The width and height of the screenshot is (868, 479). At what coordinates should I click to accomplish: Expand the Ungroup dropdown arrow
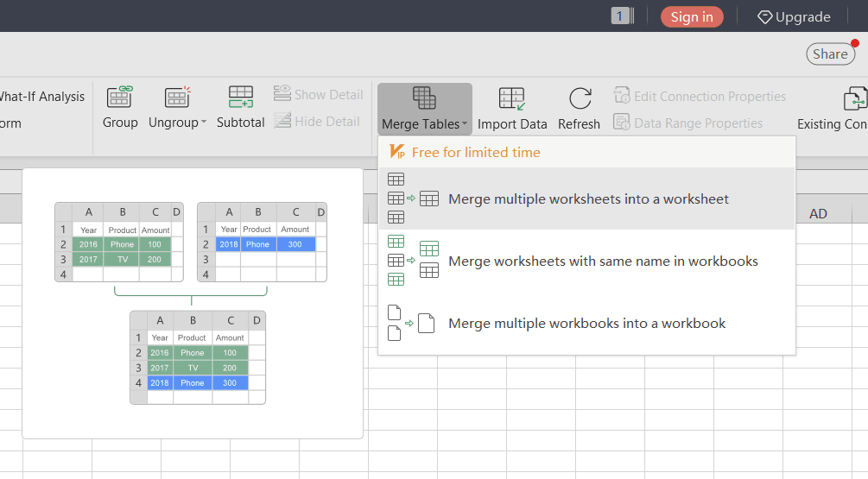[x=204, y=123]
